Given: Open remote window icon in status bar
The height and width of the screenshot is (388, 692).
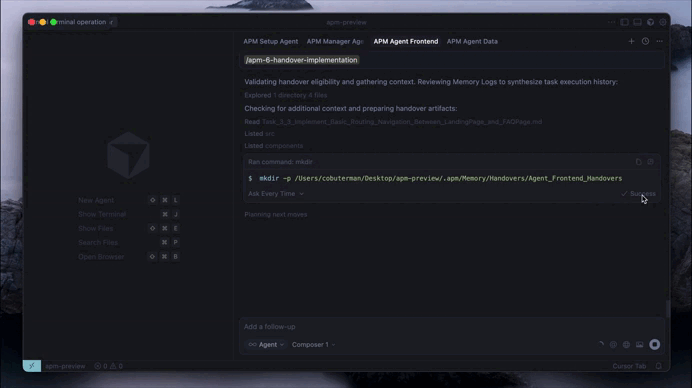Looking at the screenshot, I should coord(32,365).
